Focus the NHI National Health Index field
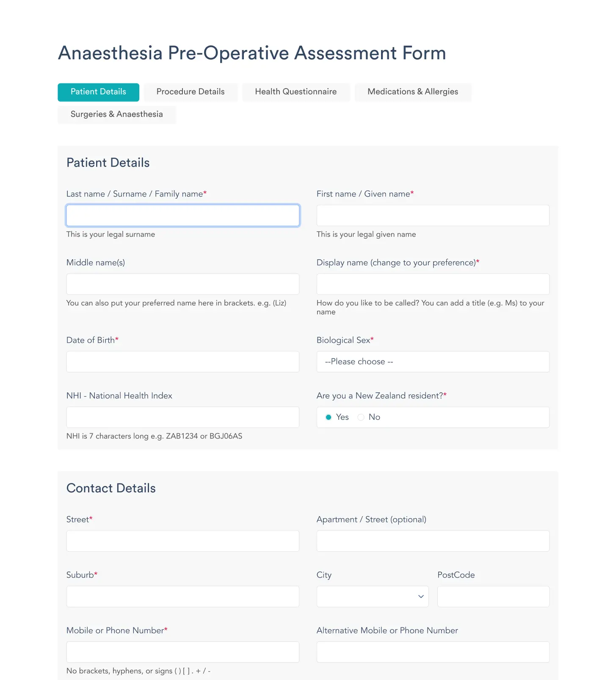The height and width of the screenshot is (680, 616). coord(182,417)
